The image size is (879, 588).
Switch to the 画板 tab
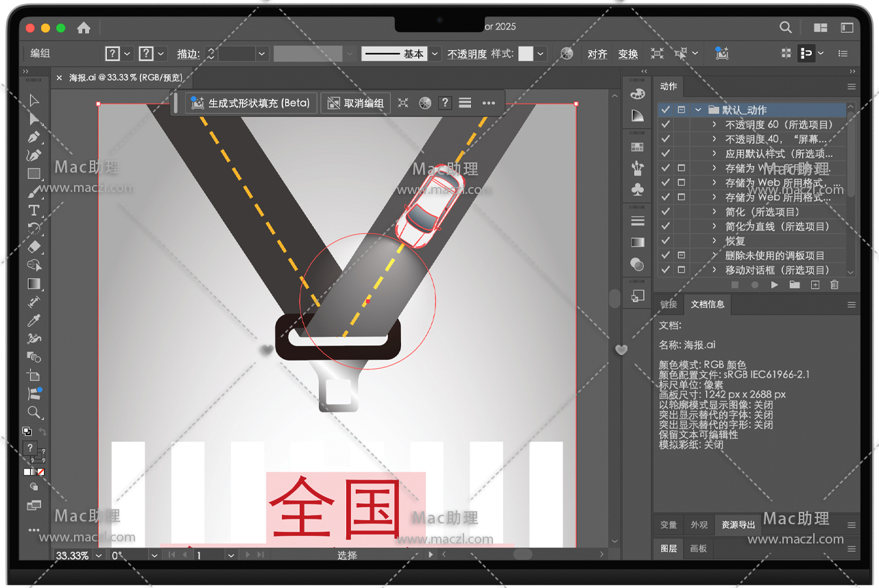698,548
